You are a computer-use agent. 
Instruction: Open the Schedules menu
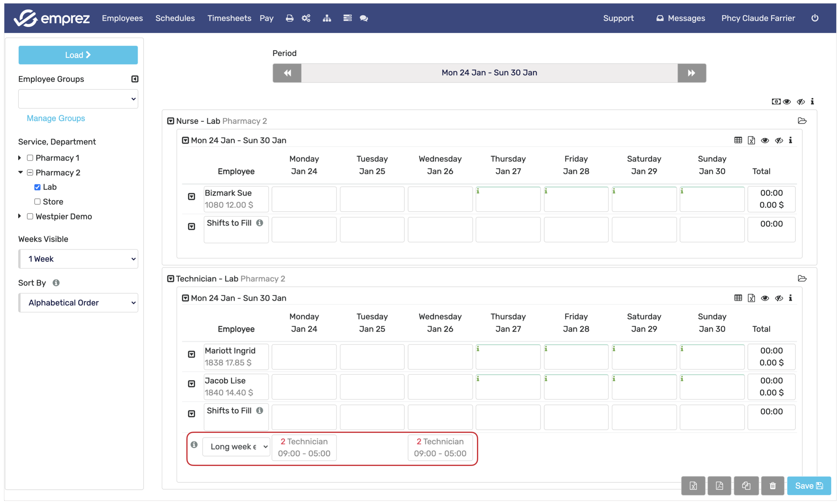(x=175, y=18)
